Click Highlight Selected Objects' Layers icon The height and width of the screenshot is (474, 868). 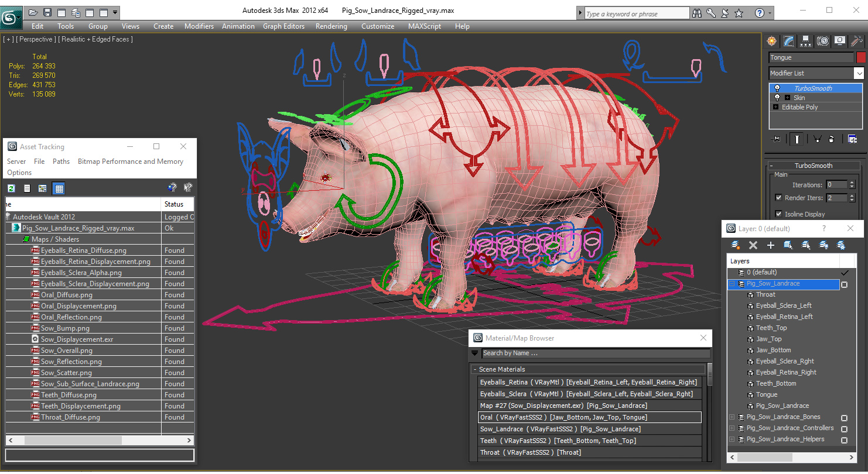[806, 245]
